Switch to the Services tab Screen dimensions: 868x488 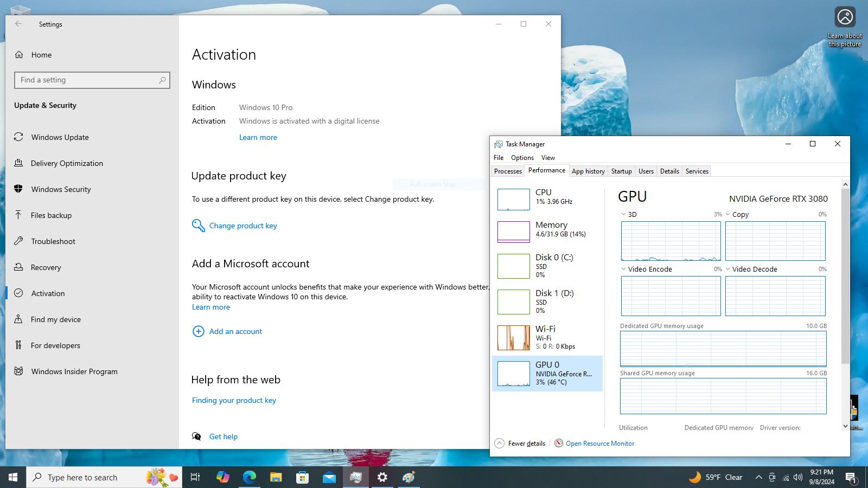click(x=697, y=171)
